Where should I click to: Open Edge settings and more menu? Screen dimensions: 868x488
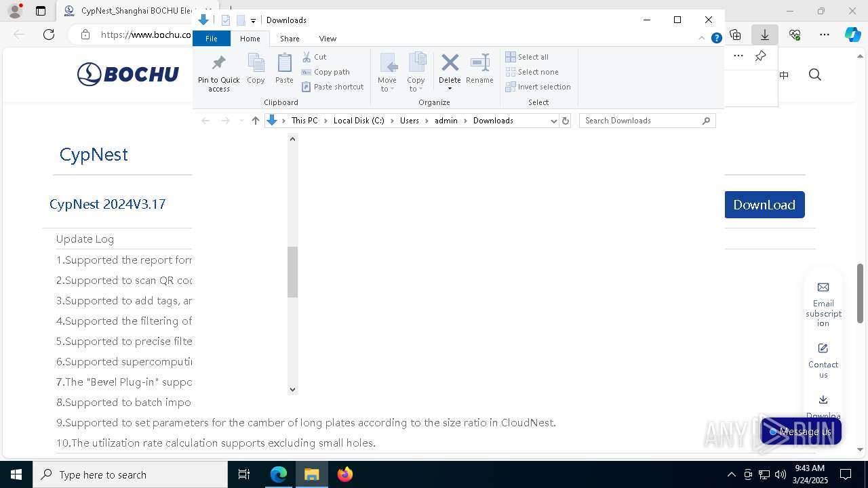[x=825, y=35]
